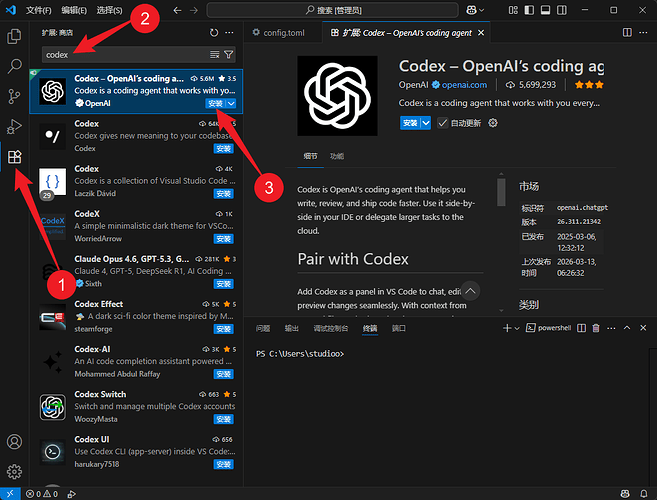657x500 pixels.
Task: Maximize the panel size chevron
Action: point(627,328)
